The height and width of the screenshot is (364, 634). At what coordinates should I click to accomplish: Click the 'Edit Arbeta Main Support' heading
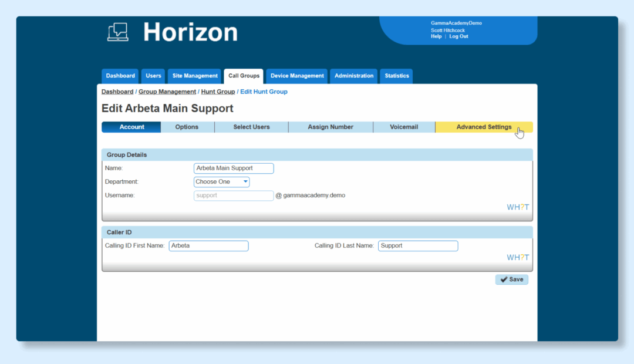click(167, 109)
